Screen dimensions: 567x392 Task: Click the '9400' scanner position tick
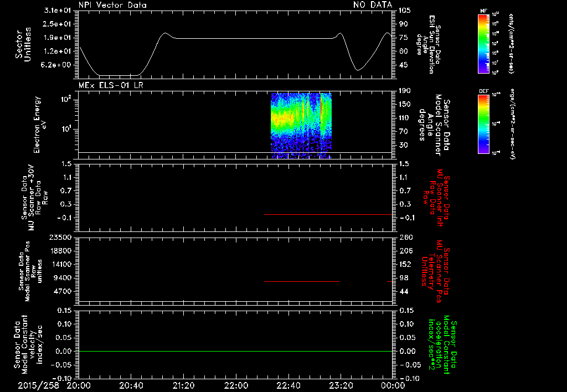click(62, 278)
